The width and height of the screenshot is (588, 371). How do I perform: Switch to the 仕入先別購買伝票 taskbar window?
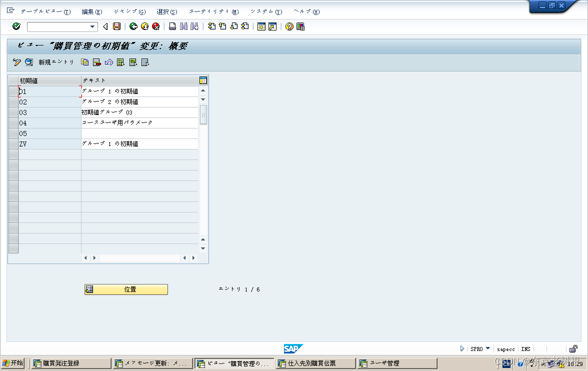coord(315,362)
